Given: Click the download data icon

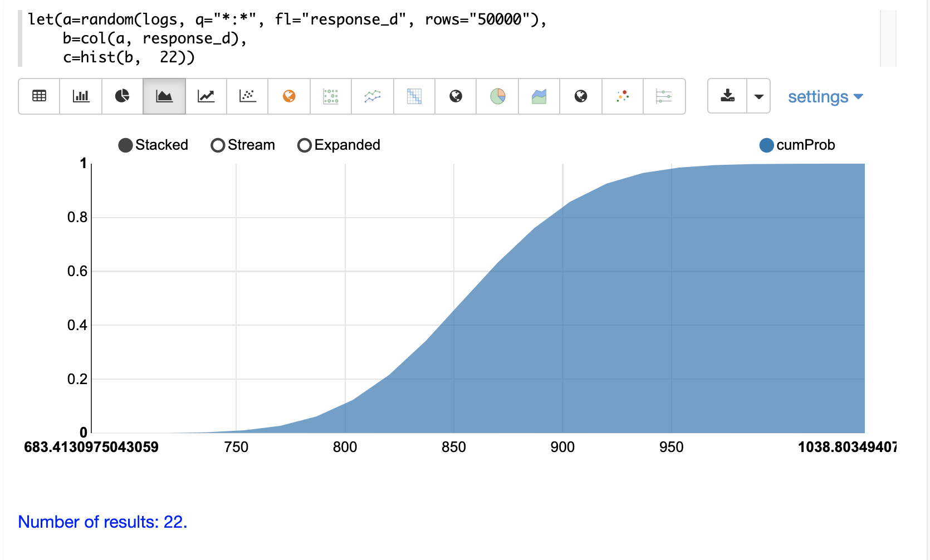Looking at the screenshot, I should pos(727,96).
